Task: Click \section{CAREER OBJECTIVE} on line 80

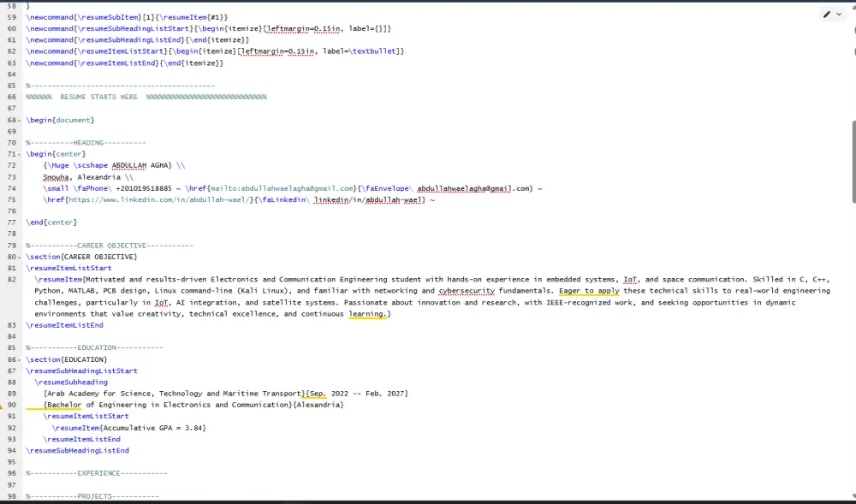Action: point(81,257)
